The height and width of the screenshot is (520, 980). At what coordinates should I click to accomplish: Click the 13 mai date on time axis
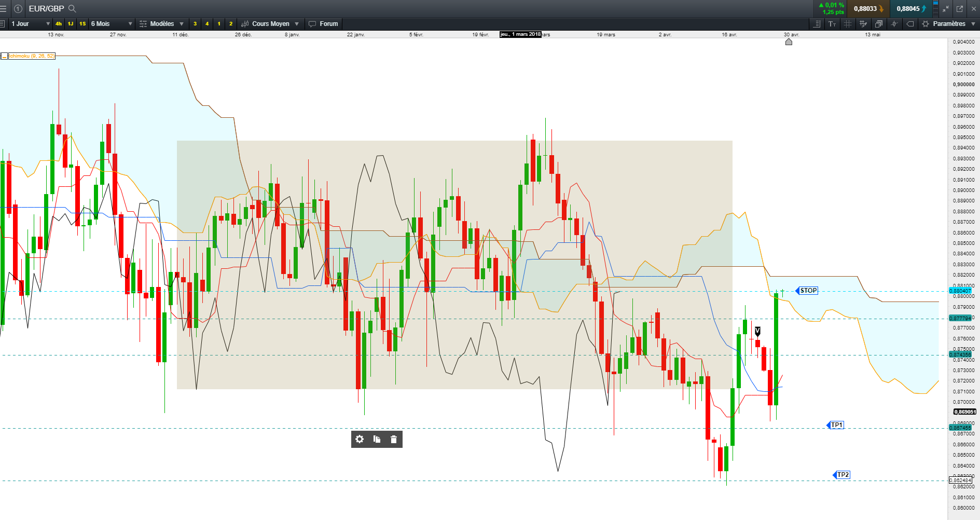point(873,35)
